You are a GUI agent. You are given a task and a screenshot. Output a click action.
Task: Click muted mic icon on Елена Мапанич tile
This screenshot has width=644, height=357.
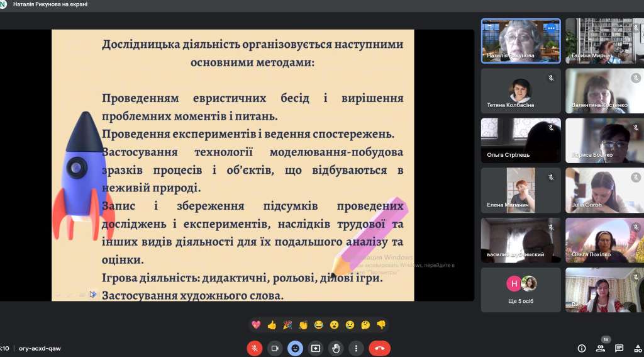click(x=551, y=178)
